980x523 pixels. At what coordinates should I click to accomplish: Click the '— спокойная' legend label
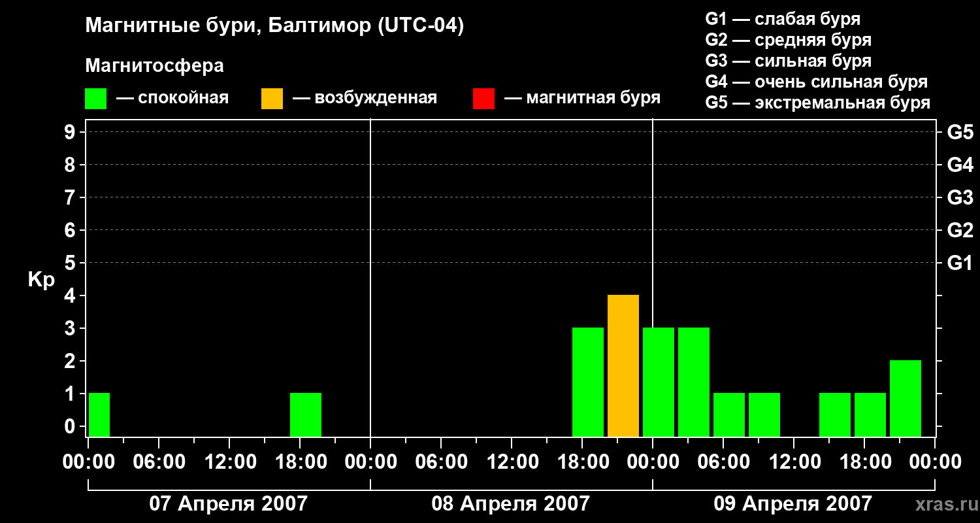coord(172,98)
